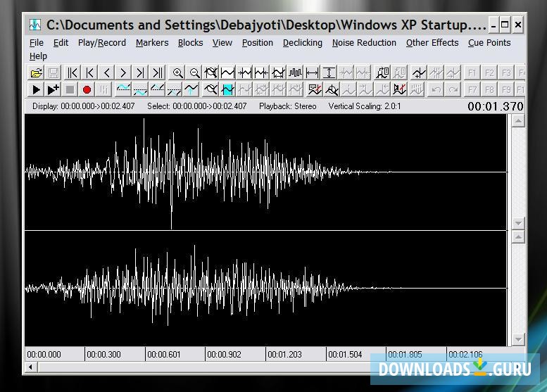Step right with the plain right chevron

tap(123, 73)
